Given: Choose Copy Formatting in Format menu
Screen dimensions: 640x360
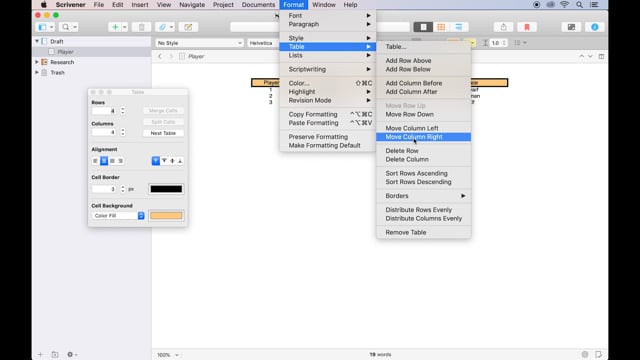Looking at the screenshot, I should pyautogui.click(x=327, y=114).
